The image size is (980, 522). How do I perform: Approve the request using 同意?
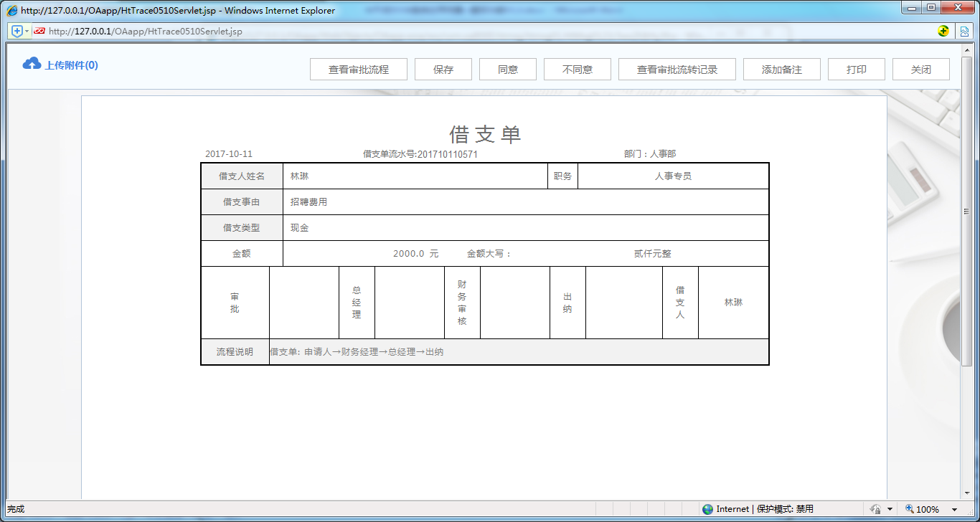(x=507, y=69)
